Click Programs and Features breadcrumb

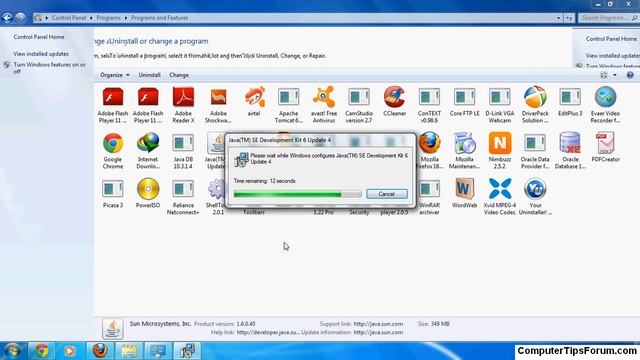(x=160, y=18)
